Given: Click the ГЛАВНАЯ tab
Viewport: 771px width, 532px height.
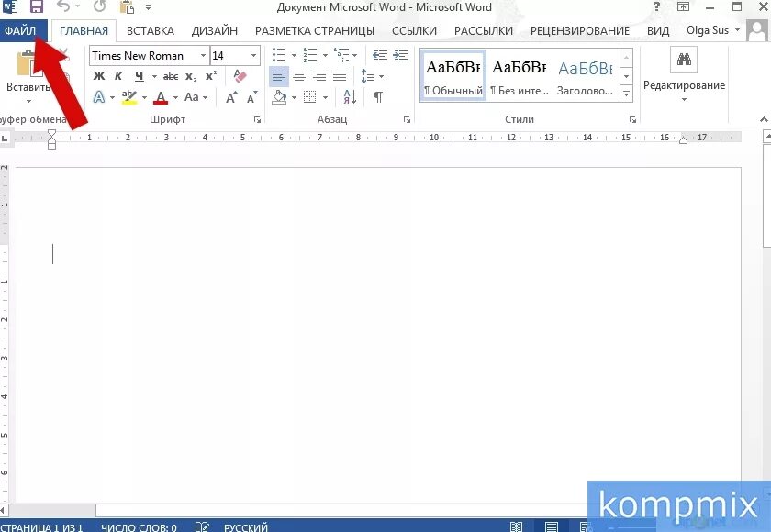Looking at the screenshot, I should point(84,31).
